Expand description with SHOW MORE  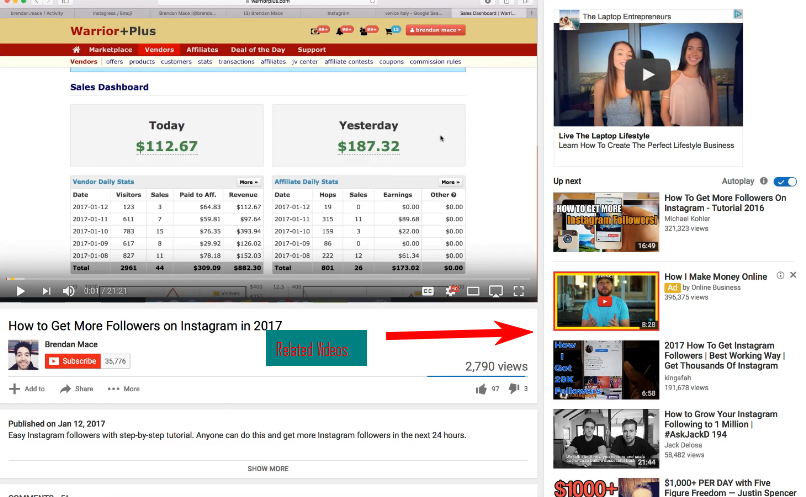pos(268,469)
